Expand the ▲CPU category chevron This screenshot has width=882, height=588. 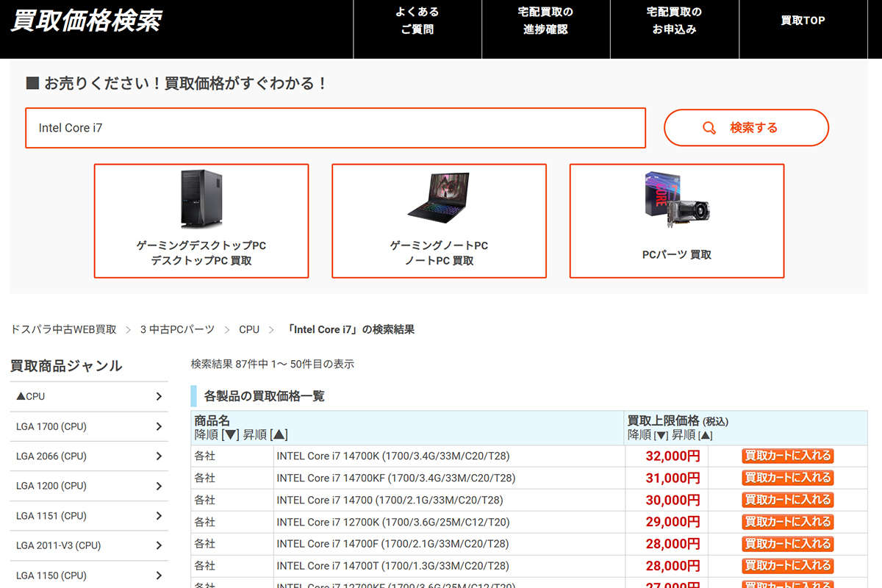coord(159,396)
